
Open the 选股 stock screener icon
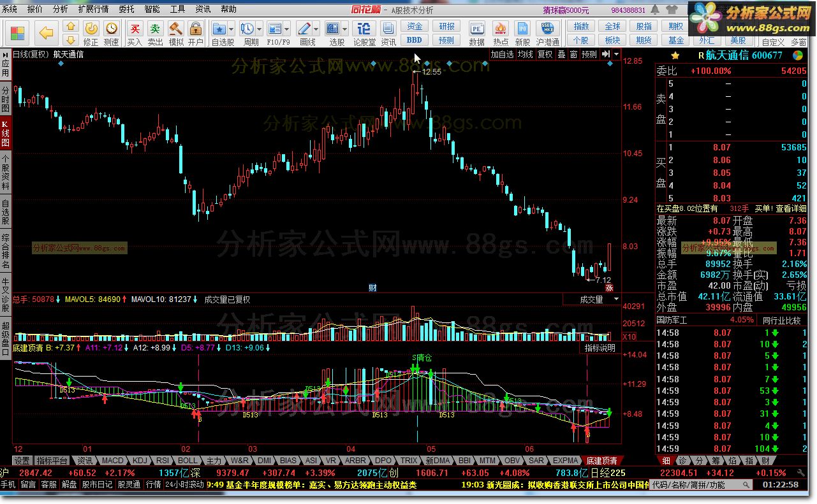pyautogui.click(x=334, y=29)
